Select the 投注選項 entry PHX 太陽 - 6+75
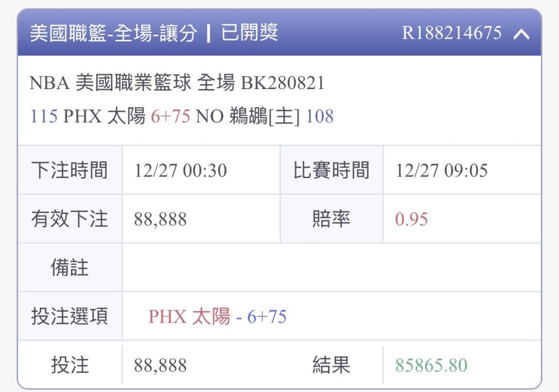This screenshot has width=559, height=392. pyautogui.click(x=217, y=316)
